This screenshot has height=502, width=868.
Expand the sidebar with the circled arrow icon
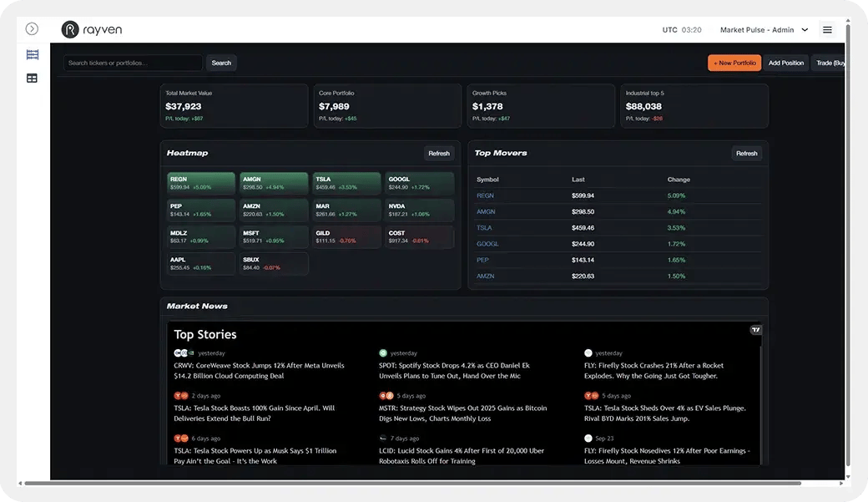point(32,28)
